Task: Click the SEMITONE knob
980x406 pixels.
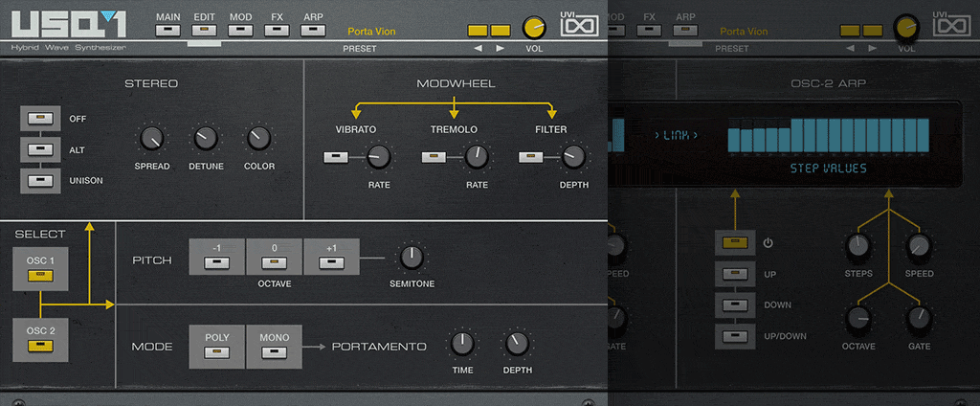Action: [x=412, y=258]
